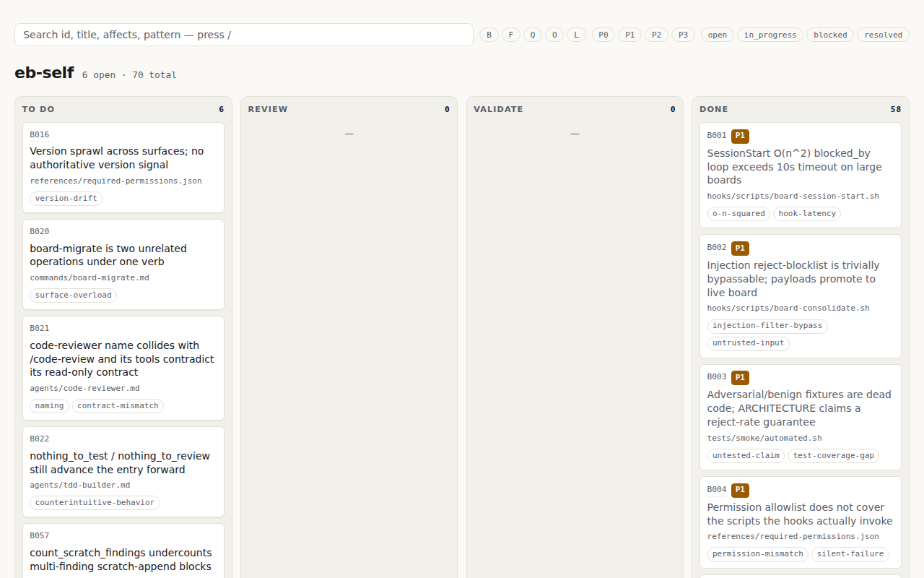
Task: Open card B016 Version sprawl across surfaces
Action: pyautogui.click(x=123, y=168)
